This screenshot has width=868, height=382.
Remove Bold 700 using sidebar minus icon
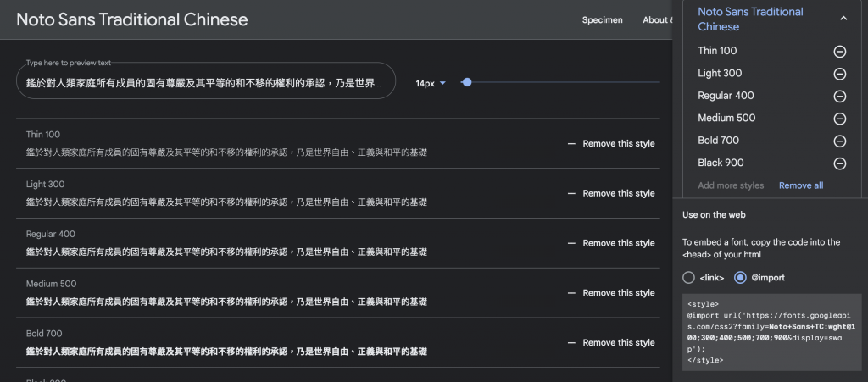(x=839, y=141)
